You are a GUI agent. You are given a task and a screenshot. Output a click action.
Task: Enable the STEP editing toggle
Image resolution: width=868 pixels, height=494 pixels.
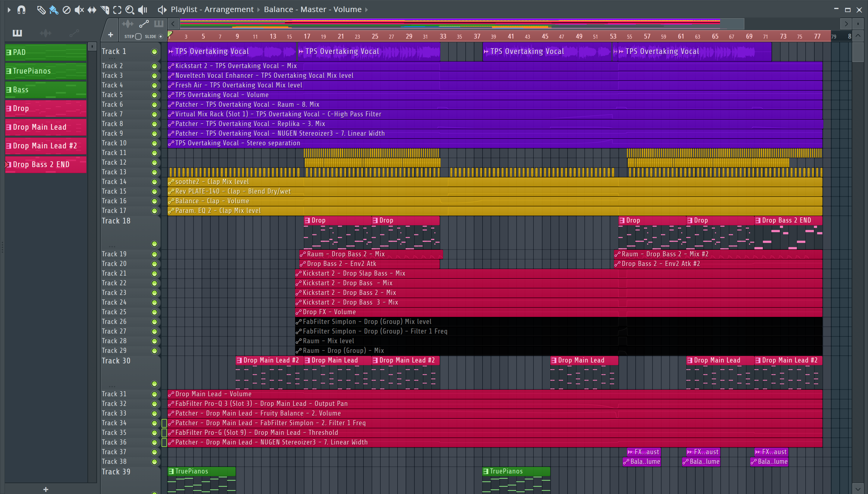pos(138,36)
